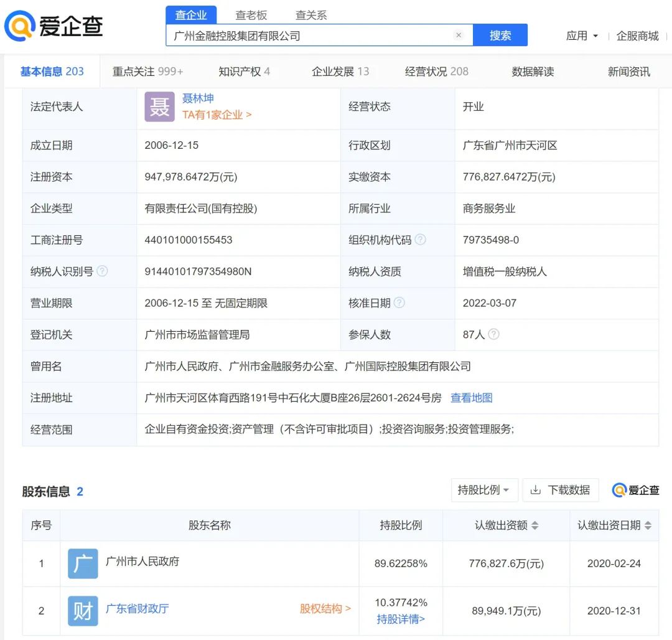Open 持股详情 link for second shareholder

tap(401, 619)
